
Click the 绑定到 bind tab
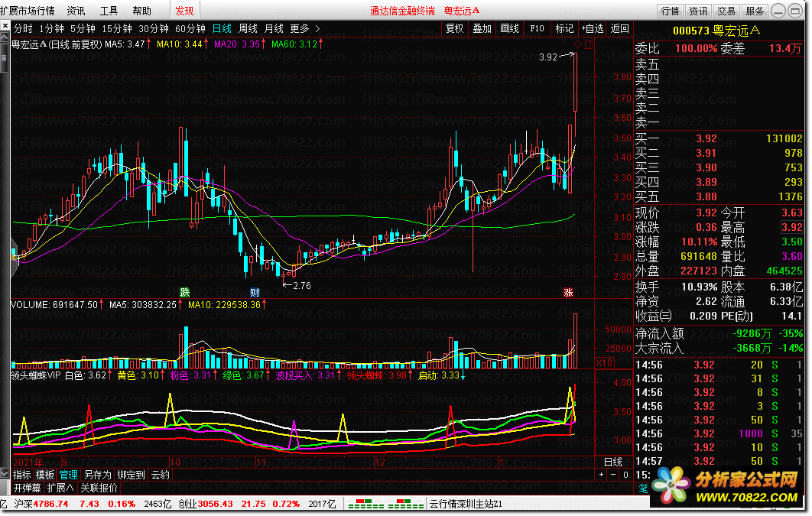[x=131, y=475]
